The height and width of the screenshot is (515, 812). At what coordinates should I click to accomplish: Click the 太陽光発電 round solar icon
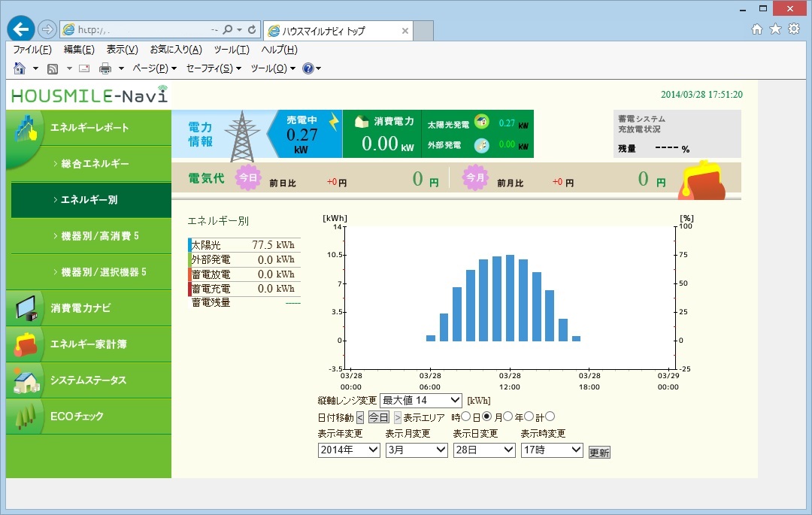click(482, 122)
